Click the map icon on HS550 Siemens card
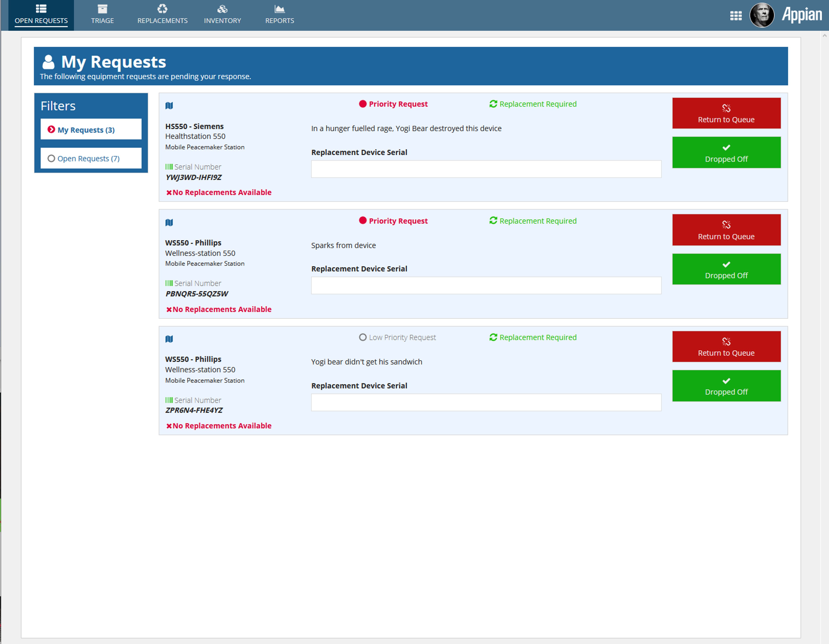The height and width of the screenshot is (644, 829). (169, 105)
